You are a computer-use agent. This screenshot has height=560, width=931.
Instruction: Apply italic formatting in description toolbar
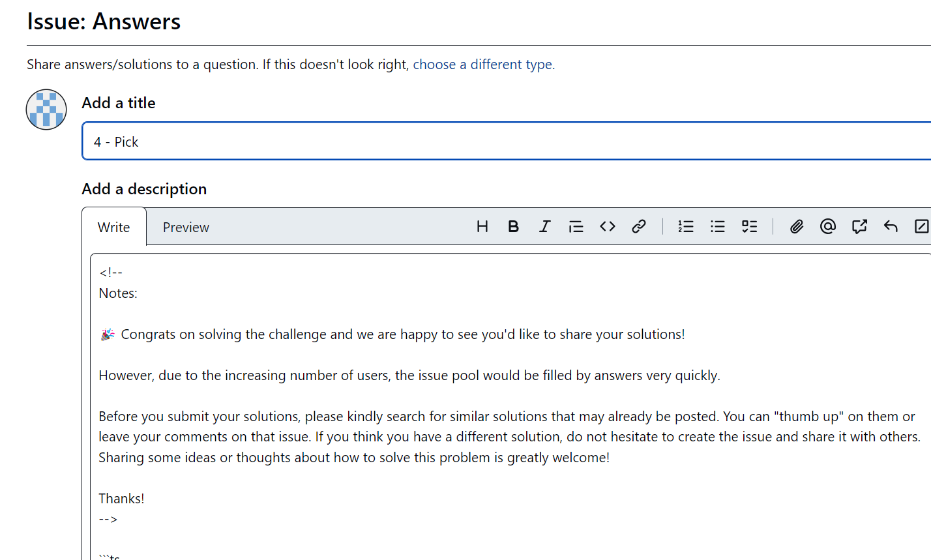545,226
